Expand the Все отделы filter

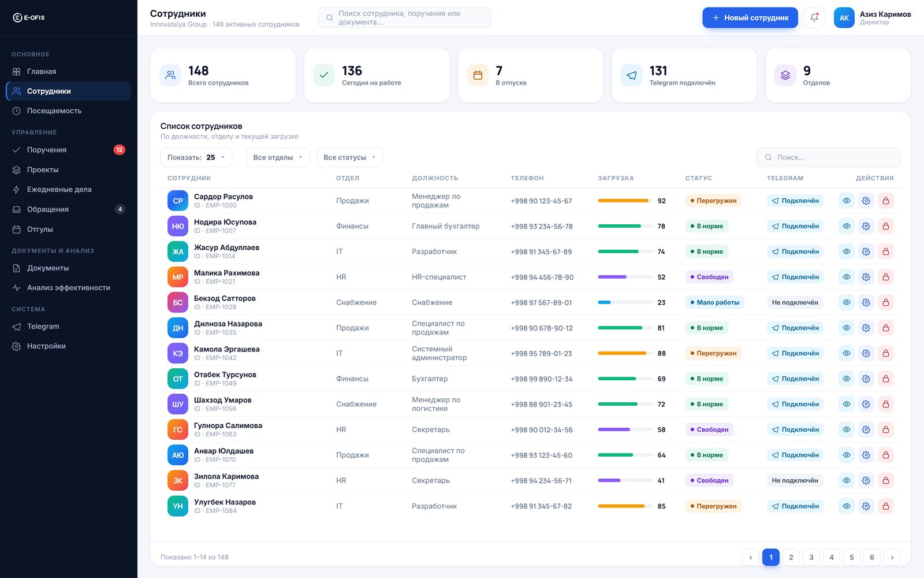278,157
